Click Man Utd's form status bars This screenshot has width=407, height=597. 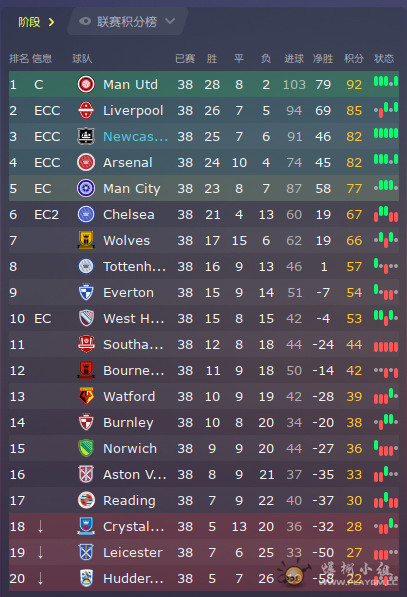[x=386, y=81]
